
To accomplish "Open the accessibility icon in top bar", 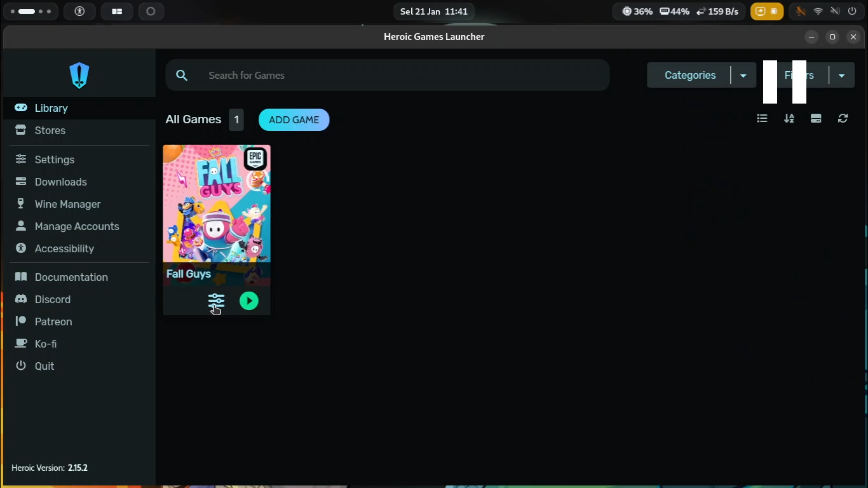I will 79,11.
